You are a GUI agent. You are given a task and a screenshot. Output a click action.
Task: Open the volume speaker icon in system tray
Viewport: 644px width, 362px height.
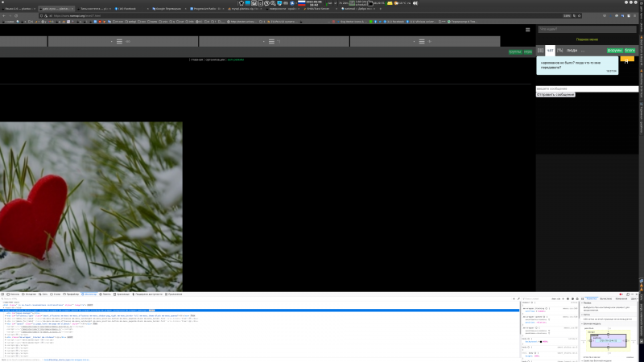(415, 3)
